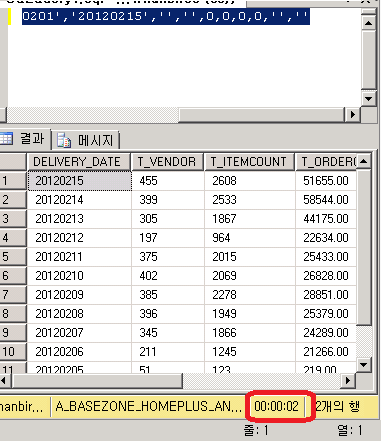Click the 00:00:02 elapsed time in status bar
The height and width of the screenshot is (443, 381).
click(x=276, y=406)
